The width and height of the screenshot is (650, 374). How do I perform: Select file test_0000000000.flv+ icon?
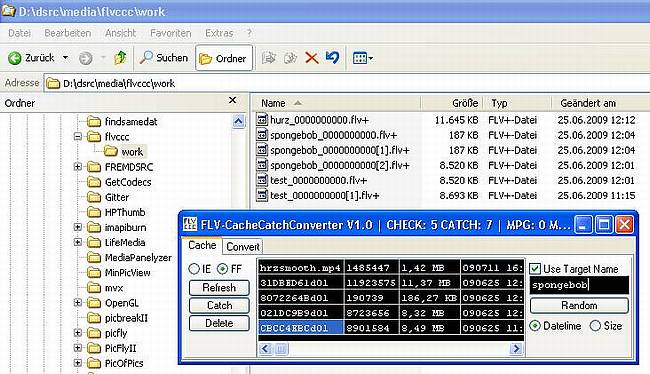[x=262, y=180]
